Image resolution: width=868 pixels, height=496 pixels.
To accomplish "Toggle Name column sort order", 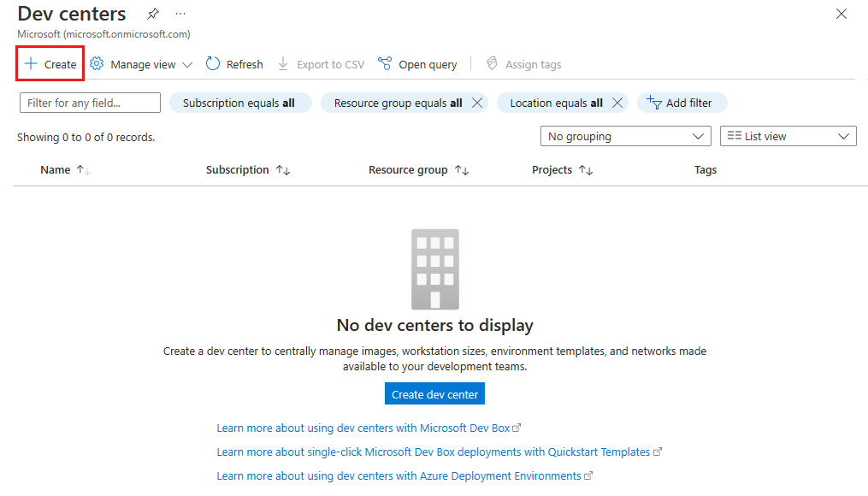I will [82, 169].
